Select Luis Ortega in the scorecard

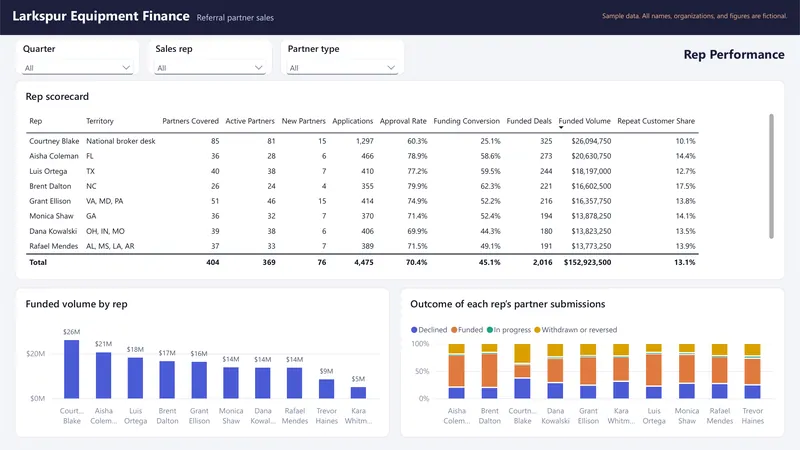coord(48,171)
